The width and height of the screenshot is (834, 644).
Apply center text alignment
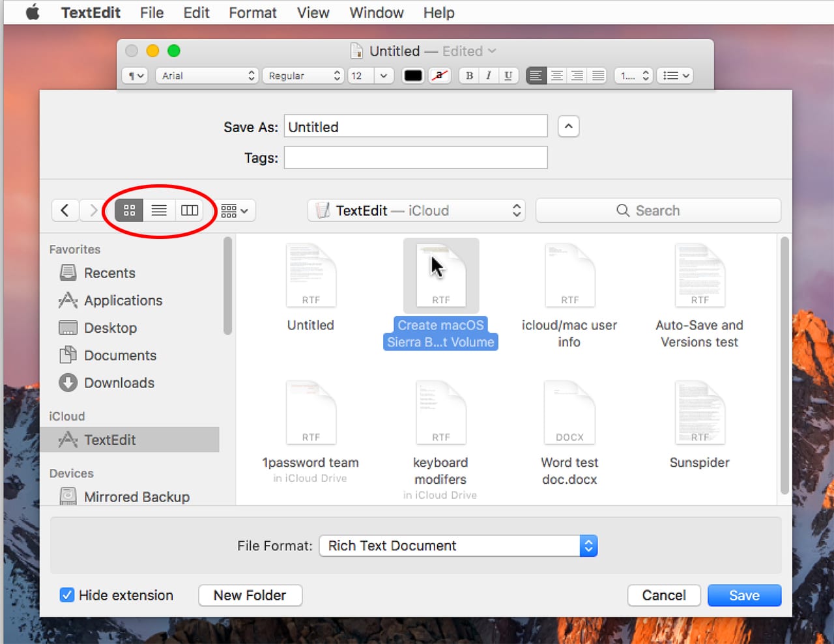pos(556,76)
